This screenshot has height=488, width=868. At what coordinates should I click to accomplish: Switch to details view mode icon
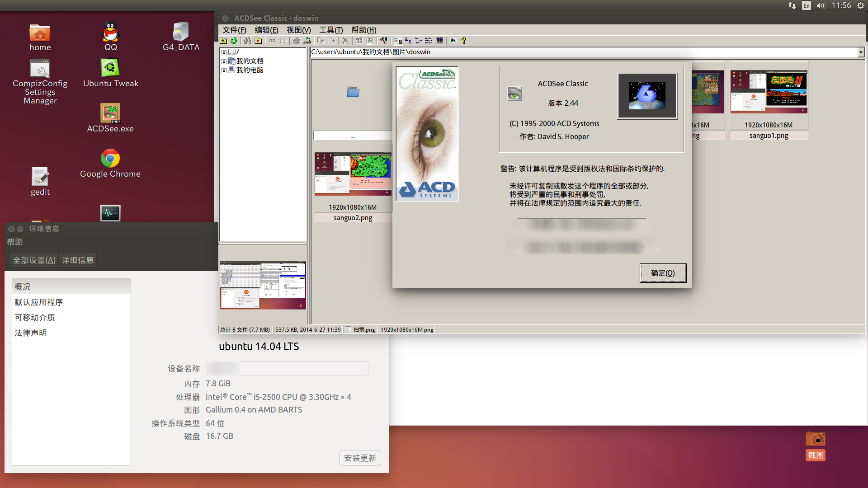[x=439, y=41]
